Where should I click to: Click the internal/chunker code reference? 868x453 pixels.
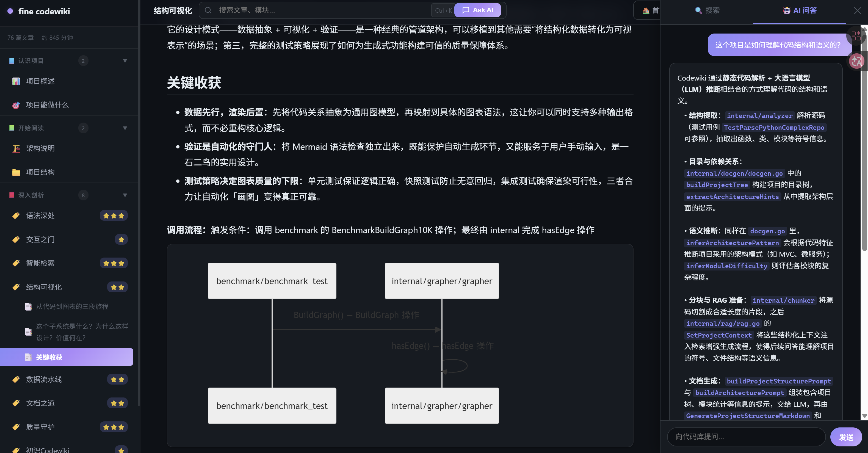coord(783,300)
